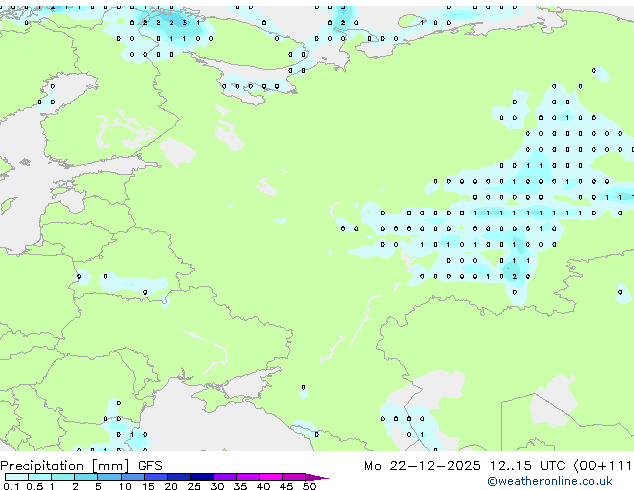Screen dimensions: 634x490
Task: Click the "Mo 22-12-2025 12..15 UTC" forecast time label
Action: pos(464,466)
